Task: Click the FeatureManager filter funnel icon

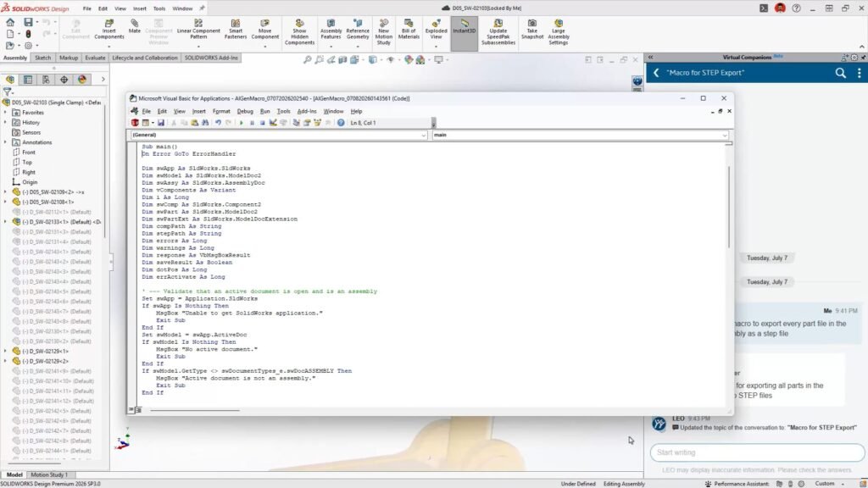Action: click(7, 91)
